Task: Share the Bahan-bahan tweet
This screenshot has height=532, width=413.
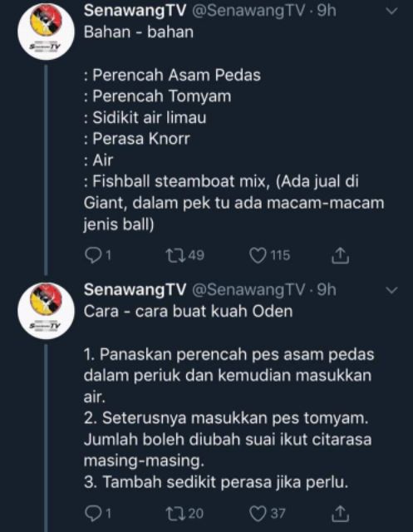Action: (x=340, y=255)
